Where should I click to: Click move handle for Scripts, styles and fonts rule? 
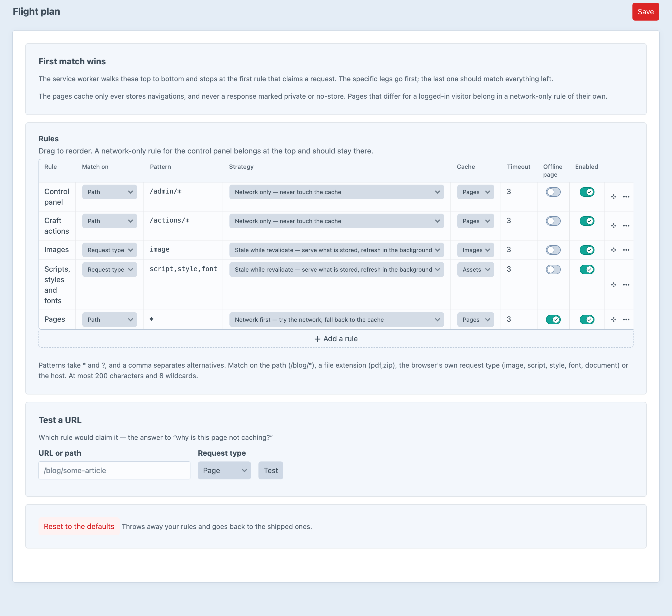point(613,285)
